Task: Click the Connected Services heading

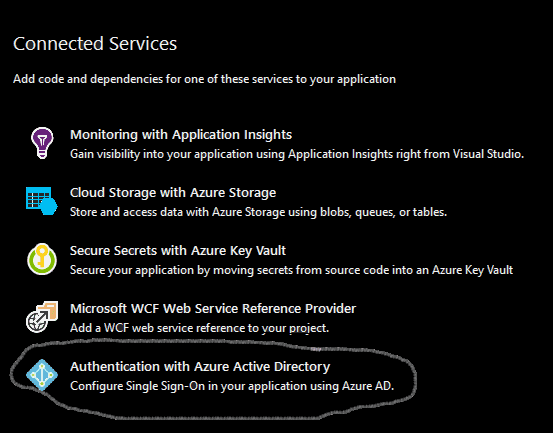Action: pyautogui.click(x=95, y=44)
